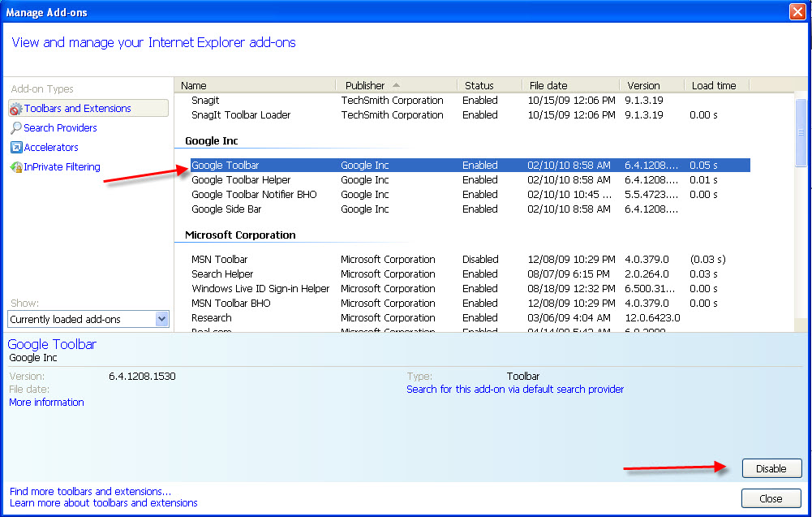
Task: Click file date 08/07/09 6:15 PM
Action: coord(569,274)
